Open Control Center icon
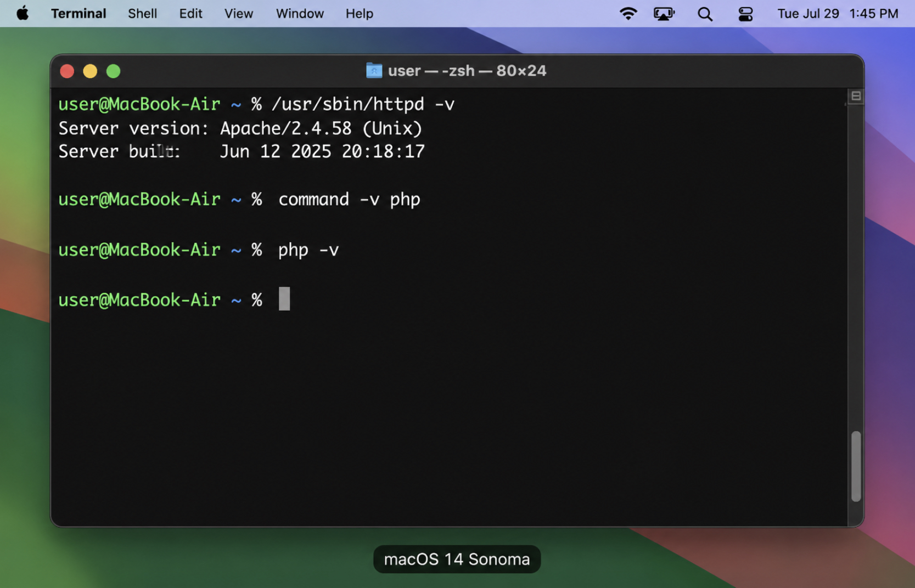This screenshot has width=915, height=588. [745, 14]
